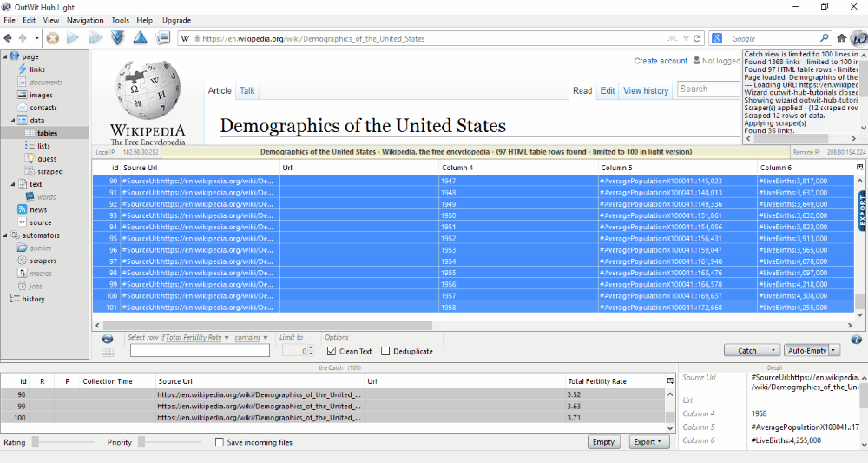Adjust the Rating slider
The width and height of the screenshot is (868, 463).
36,442
